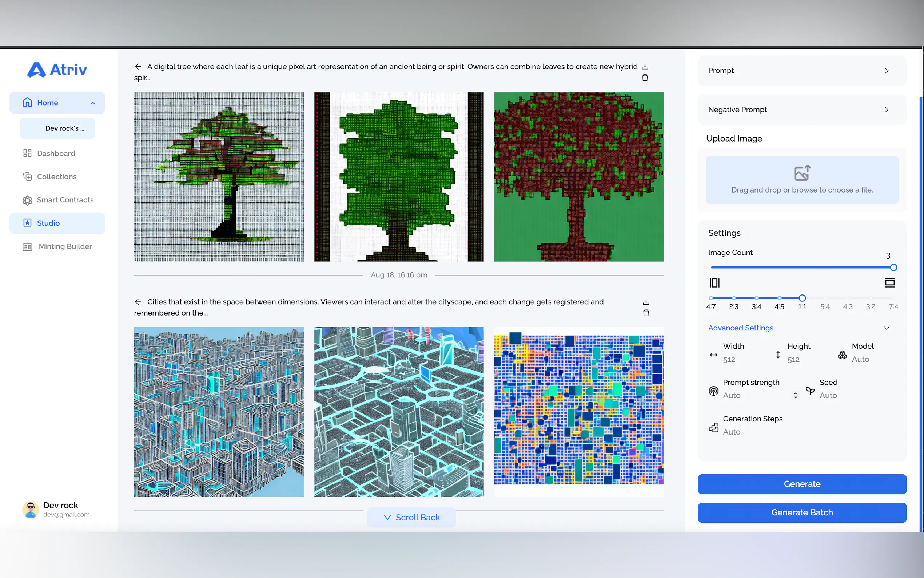Screen dimensions: 924x578
Task: Click the download icon for the digital tree prompt
Action: (x=645, y=67)
